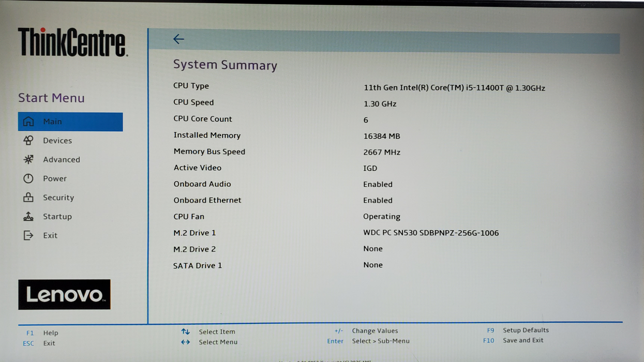Viewport: 644px width, 362px height.
Task: Open the Startup menu
Action: (57, 217)
